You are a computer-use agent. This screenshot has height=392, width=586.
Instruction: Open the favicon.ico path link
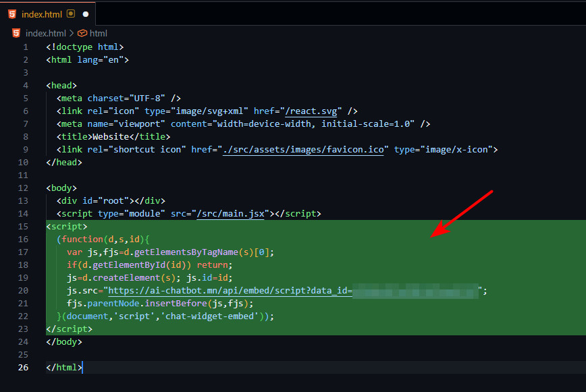pyautogui.click(x=304, y=149)
